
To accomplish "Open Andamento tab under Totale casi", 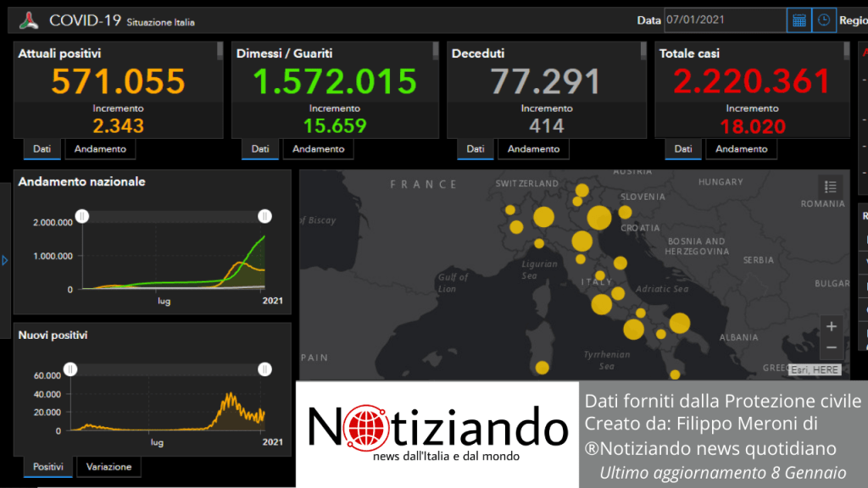I will (x=741, y=149).
